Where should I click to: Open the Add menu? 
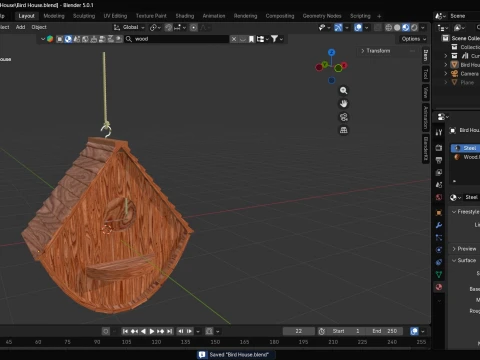click(x=20, y=27)
